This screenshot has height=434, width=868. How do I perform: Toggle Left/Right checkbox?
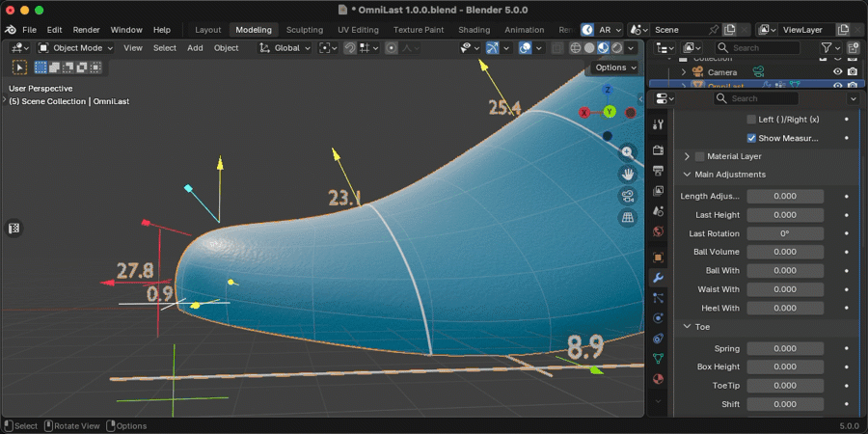click(751, 120)
